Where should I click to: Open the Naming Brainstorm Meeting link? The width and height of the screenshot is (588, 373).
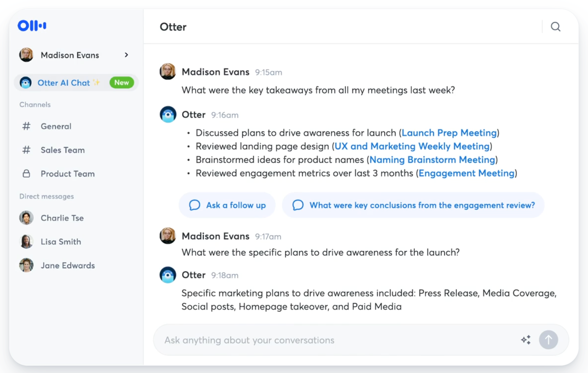pyautogui.click(x=432, y=160)
